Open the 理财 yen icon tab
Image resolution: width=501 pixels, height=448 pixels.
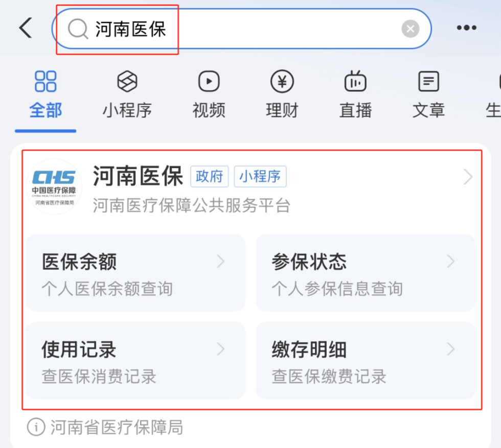(x=282, y=95)
